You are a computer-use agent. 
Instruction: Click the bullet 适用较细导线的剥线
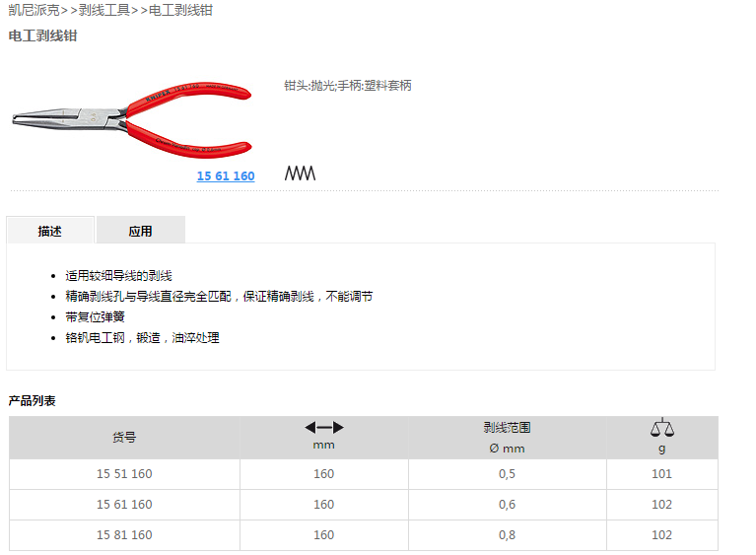(118, 276)
